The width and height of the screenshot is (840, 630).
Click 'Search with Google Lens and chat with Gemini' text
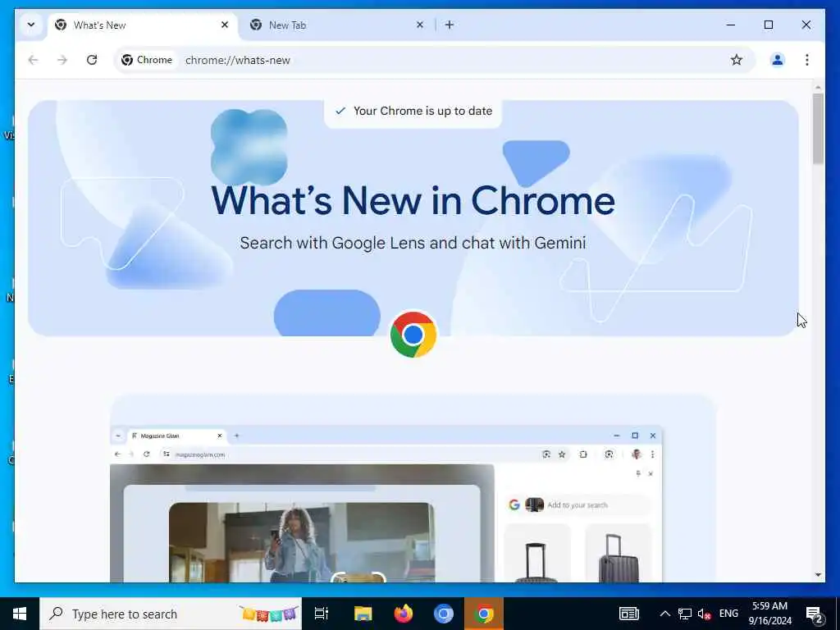(x=413, y=243)
